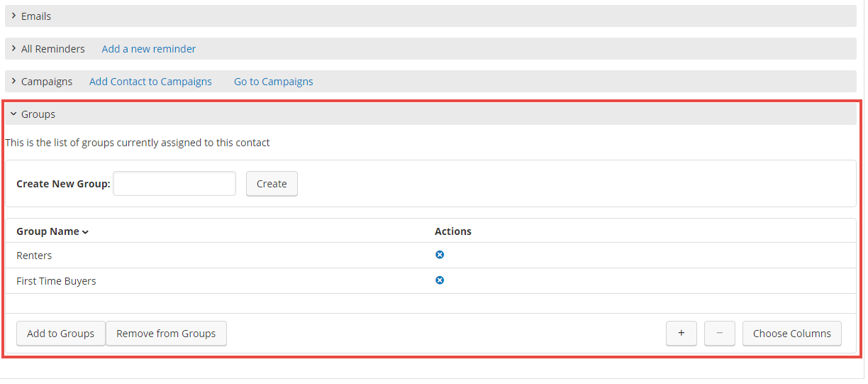Collapse the Groups section chevron
Screen dimensions: 868x384
13,114
